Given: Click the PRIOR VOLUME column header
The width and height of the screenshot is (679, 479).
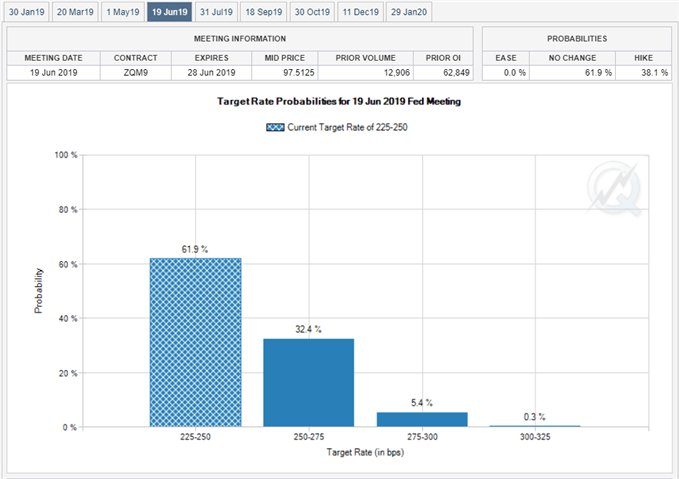Looking at the screenshot, I should pos(365,58).
